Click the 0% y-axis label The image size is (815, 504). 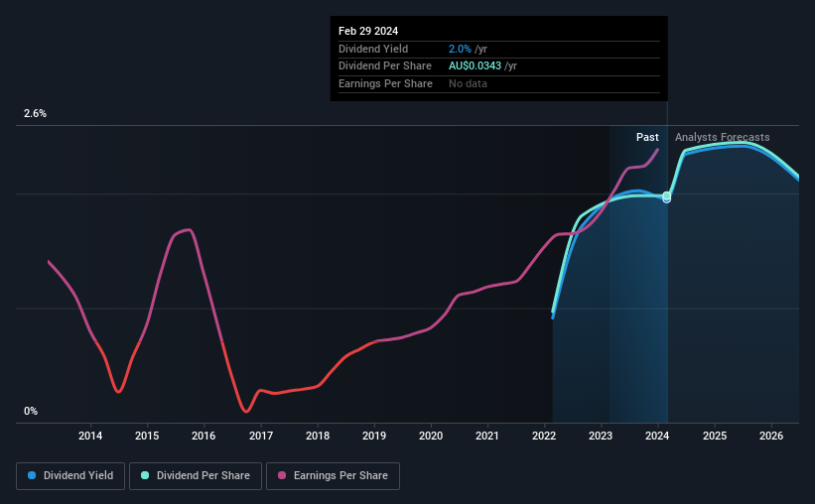(x=31, y=411)
